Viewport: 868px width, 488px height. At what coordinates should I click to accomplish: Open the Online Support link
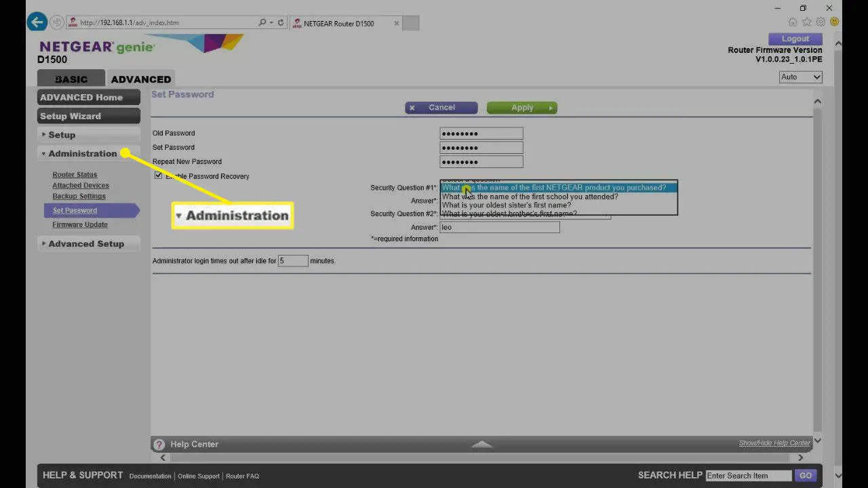point(199,476)
